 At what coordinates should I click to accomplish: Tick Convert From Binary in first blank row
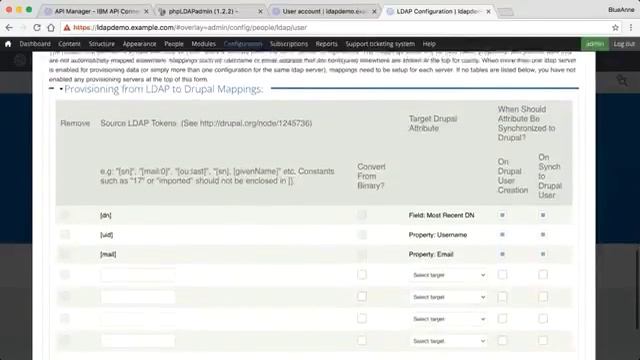[x=362, y=275]
